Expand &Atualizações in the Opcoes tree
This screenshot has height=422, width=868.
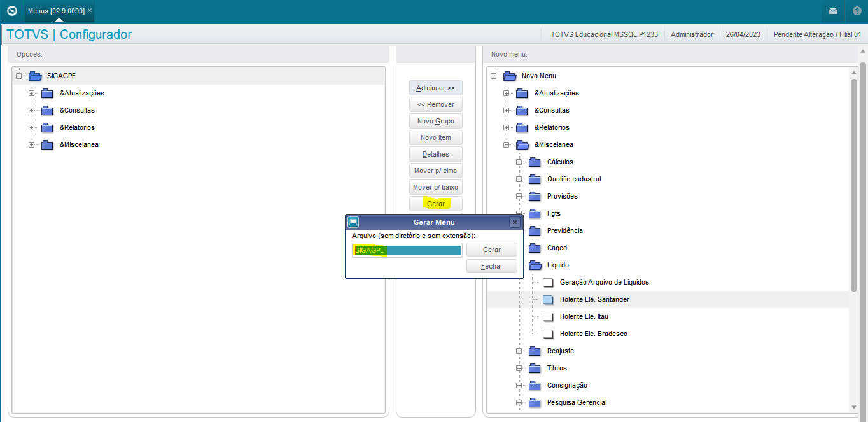32,93
